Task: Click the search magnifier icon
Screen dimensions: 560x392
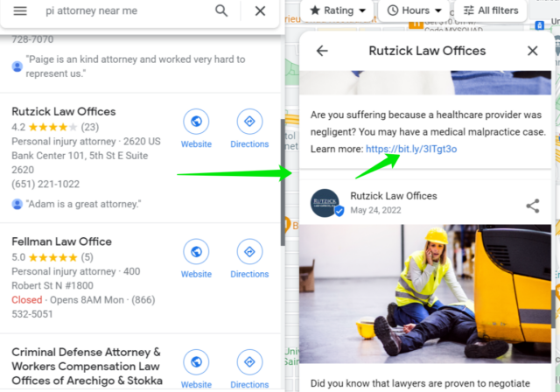Action: click(221, 10)
